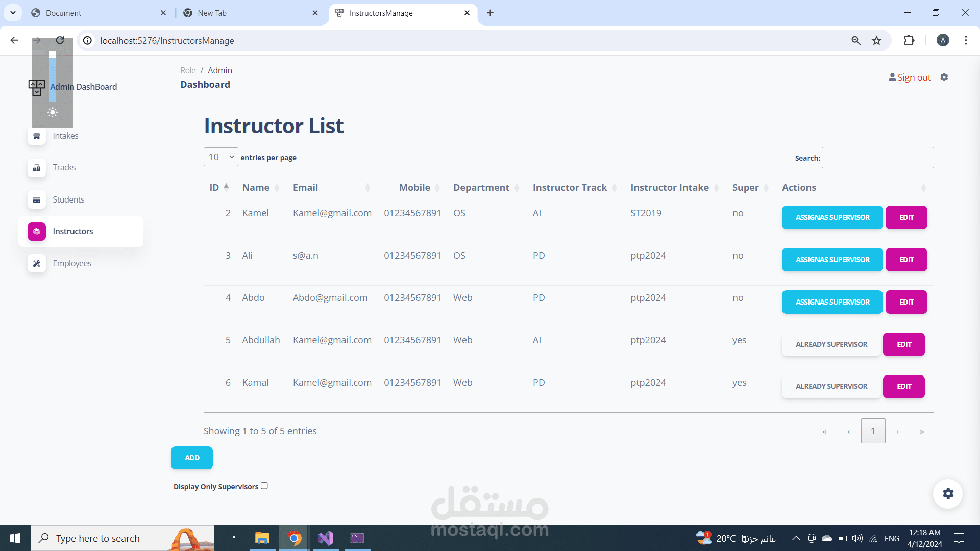The height and width of the screenshot is (551, 980).
Task: Click the user icon beside Sign out
Action: (x=892, y=77)
